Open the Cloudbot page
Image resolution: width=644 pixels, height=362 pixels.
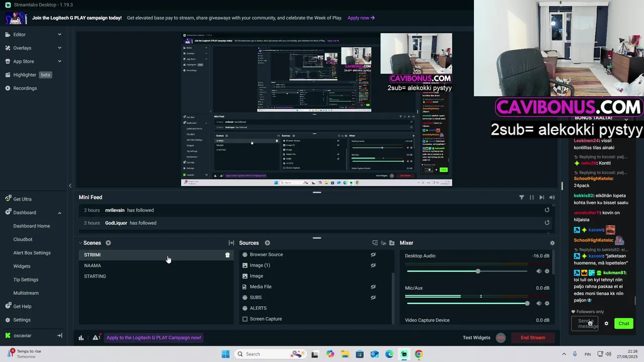(23, 239)
